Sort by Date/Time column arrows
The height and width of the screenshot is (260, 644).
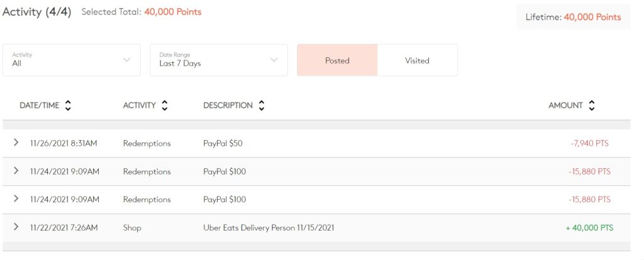[x=68, y=106]
